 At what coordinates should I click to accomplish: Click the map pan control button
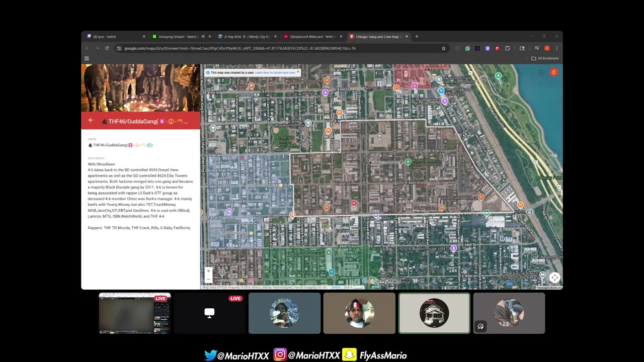point(554,278)
